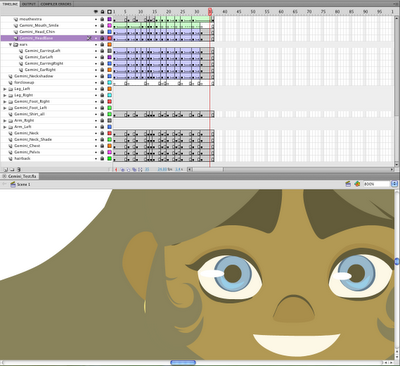This screenshot has width=400, height=366.
Task: Click the Edit Scene clapperboard icon
Action: tap(348, 184)
